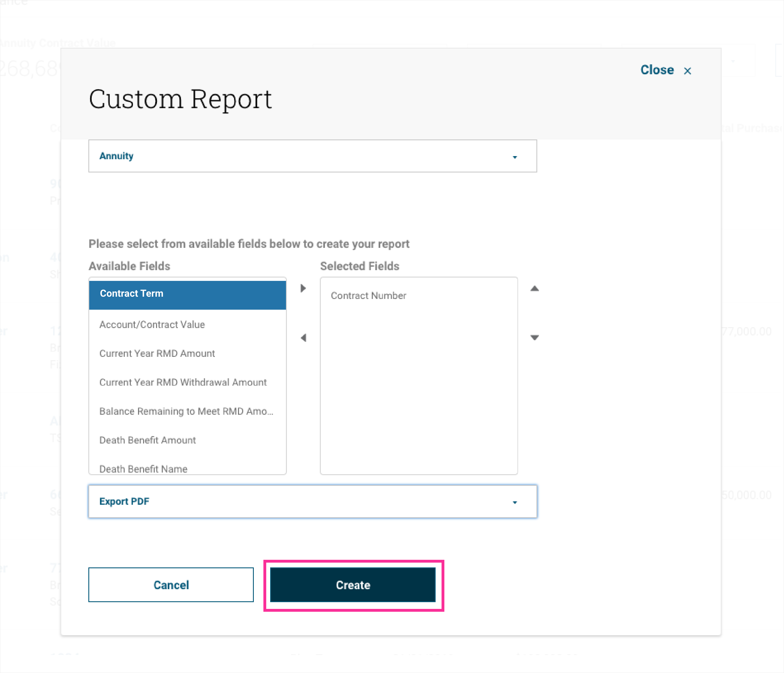Click the Annuity dropdown caret arrow
Image resolution: width=784 pixels, height=673 pixels.
(x=515, y=157)
